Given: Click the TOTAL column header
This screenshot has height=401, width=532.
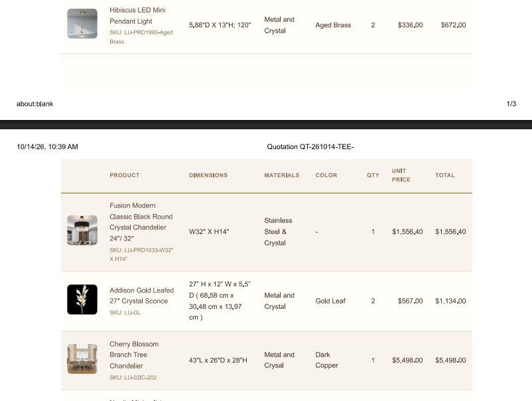Looking at the screenshot, I should click(445, 175).
